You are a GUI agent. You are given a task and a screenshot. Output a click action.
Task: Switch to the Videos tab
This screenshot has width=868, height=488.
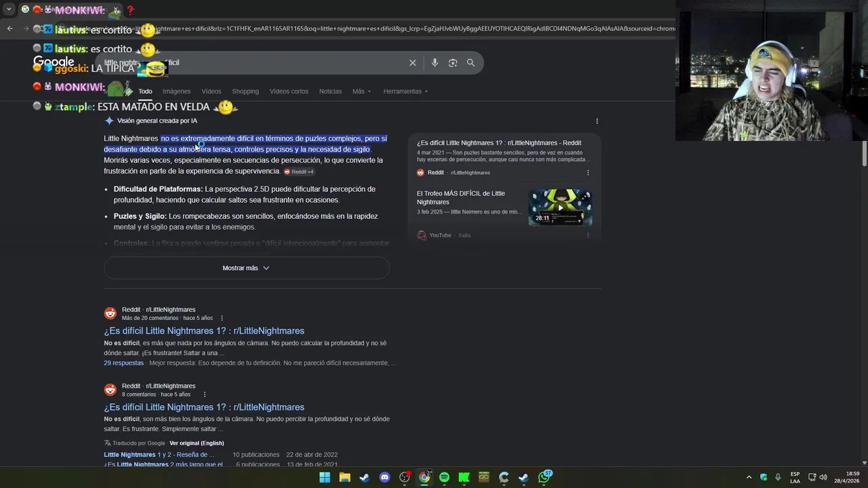click(211, 91)
